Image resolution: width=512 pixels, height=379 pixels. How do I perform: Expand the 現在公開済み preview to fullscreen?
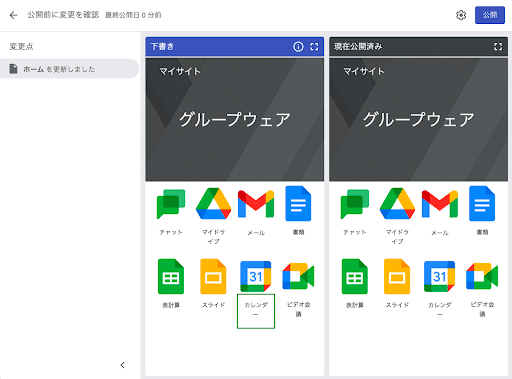coord(498,47)
